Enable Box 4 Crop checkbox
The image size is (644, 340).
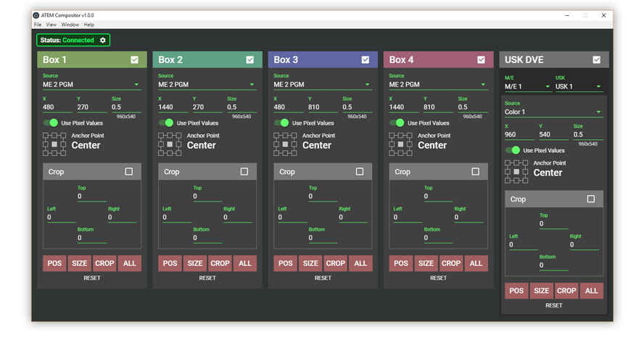(475, 171)
